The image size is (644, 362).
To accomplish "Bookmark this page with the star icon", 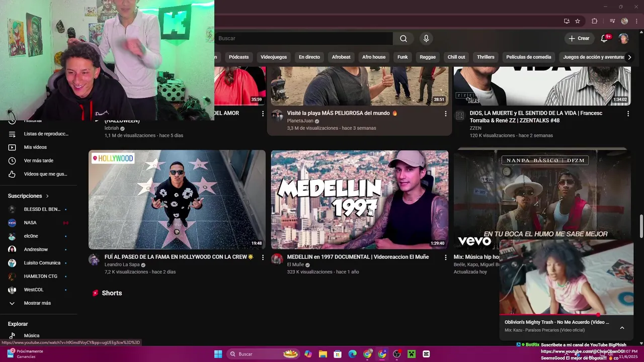I will (578, 21).
